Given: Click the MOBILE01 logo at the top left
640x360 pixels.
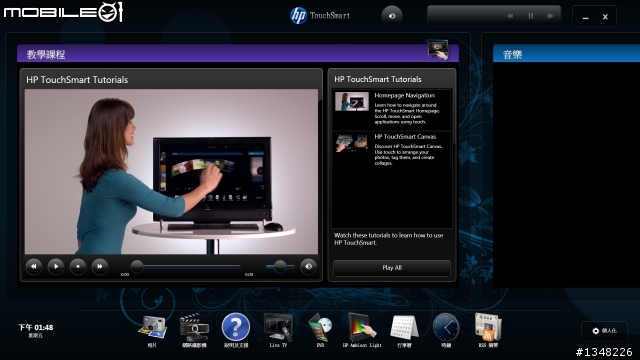Looking at the screenshot, I should [63, 12].
